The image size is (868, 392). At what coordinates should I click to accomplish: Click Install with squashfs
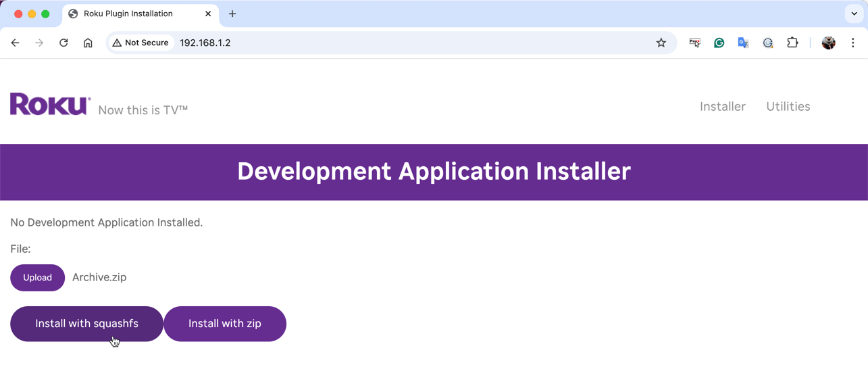click(86, 324)
